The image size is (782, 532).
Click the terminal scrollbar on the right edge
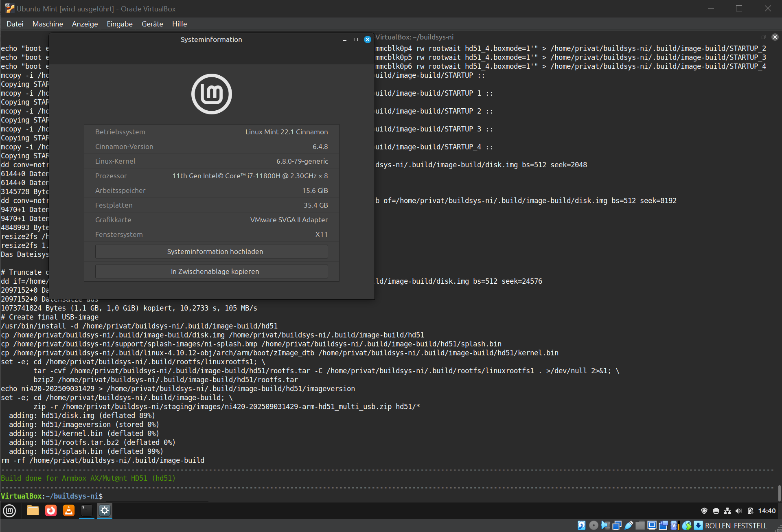779,493
